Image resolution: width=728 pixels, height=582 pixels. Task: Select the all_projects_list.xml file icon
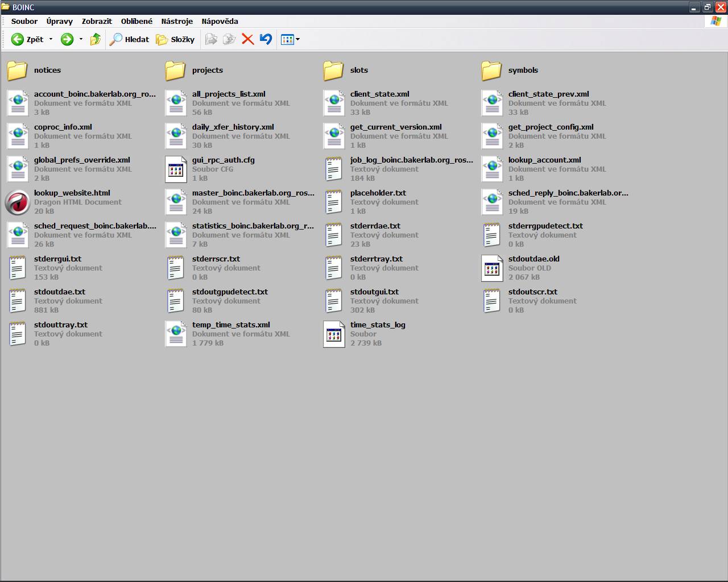click(176, 103)
